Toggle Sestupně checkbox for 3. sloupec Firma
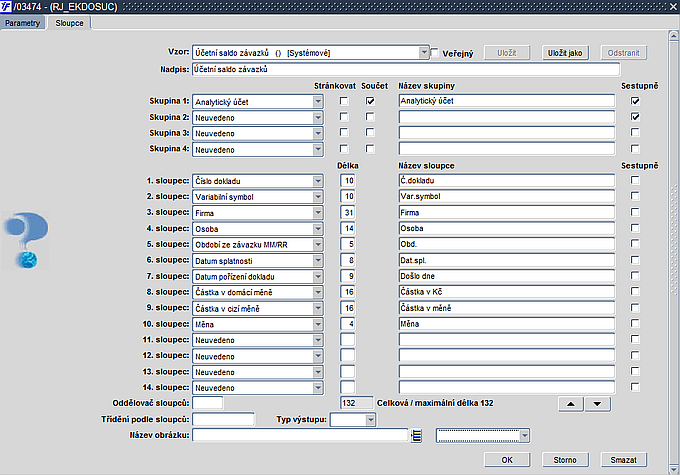 point(635,212)
